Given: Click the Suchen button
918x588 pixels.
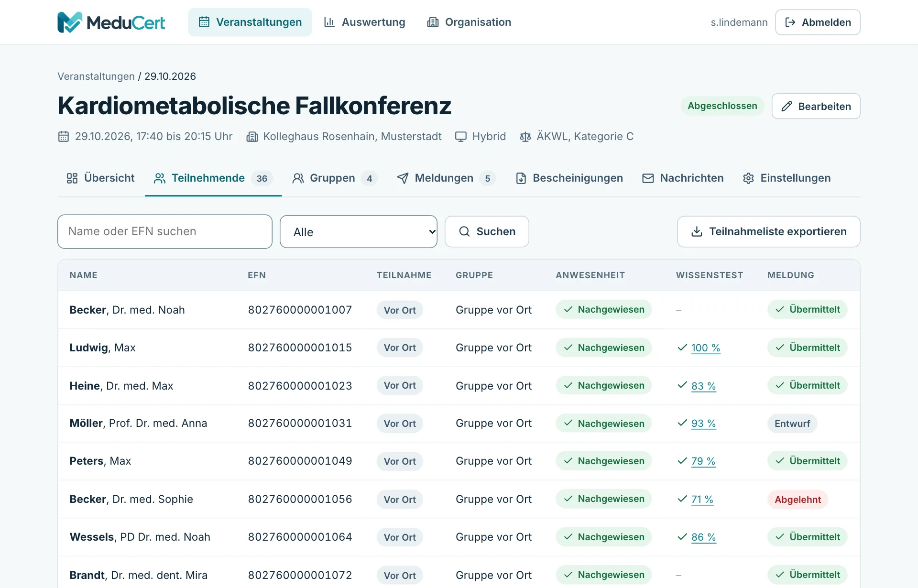Looking at the screenshot, I should tap(487, 231).
